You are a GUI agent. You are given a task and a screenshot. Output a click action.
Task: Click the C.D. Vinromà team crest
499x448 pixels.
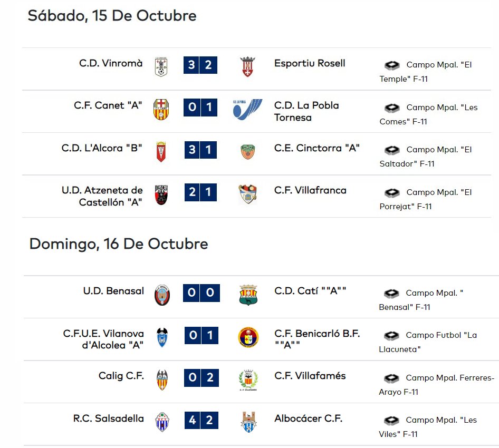coord(161,66)
